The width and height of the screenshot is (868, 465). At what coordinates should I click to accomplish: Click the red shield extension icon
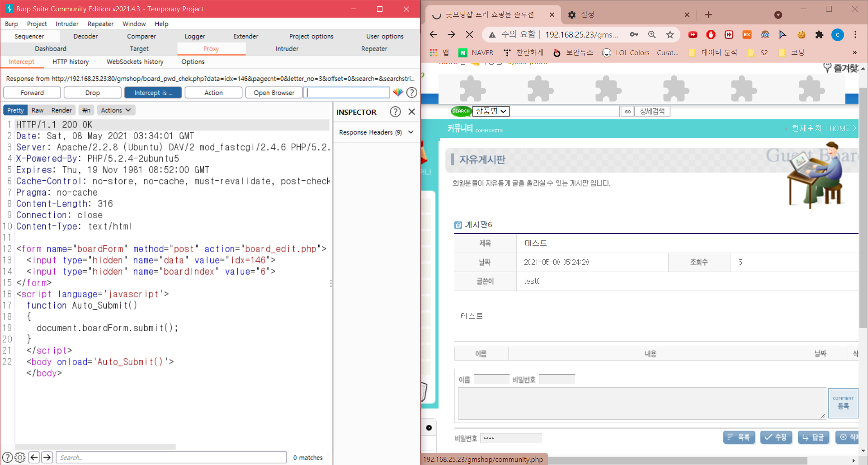[x=711, y=34]
